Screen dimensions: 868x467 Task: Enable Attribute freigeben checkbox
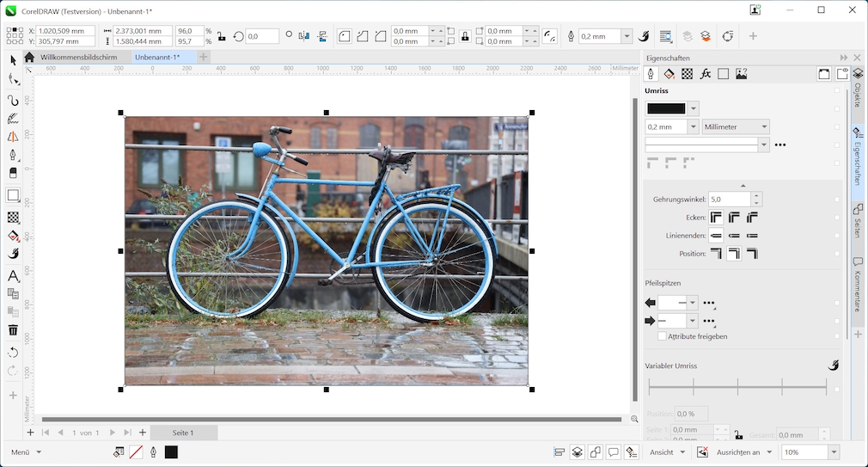662,336
